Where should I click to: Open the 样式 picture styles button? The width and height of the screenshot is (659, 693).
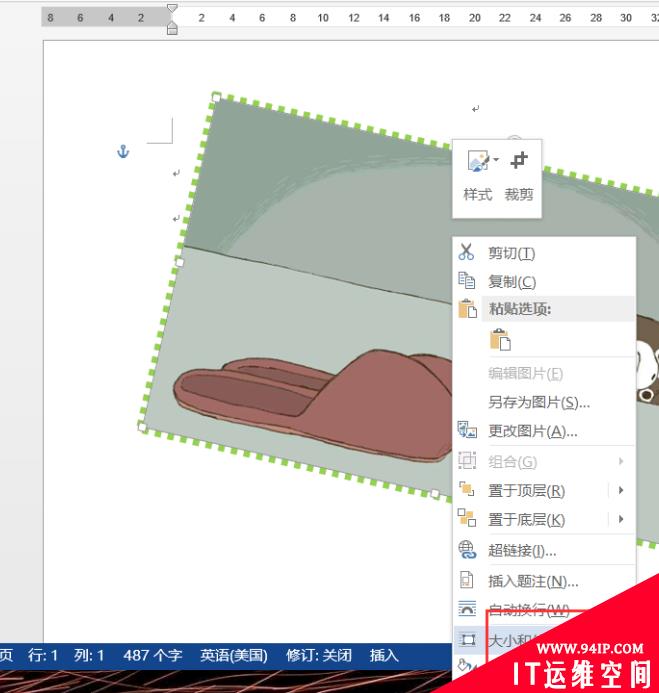pos(478,176)
